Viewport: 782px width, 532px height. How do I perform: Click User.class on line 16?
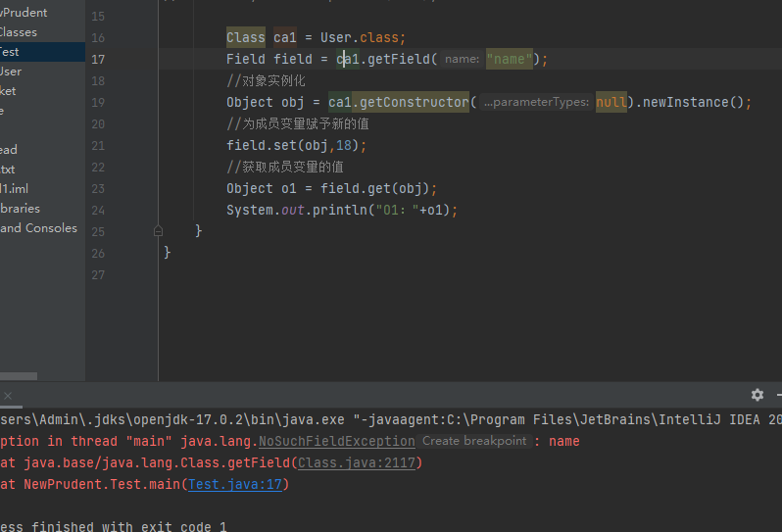coord(360,37)
